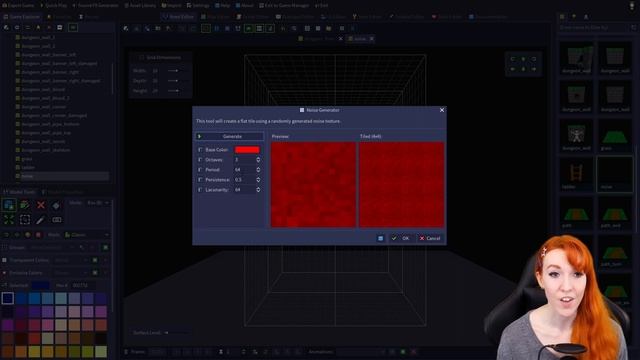This screenshot has width=640, height=360.
Task: Open the Sound FX Generator
Action: coord(95,6)
